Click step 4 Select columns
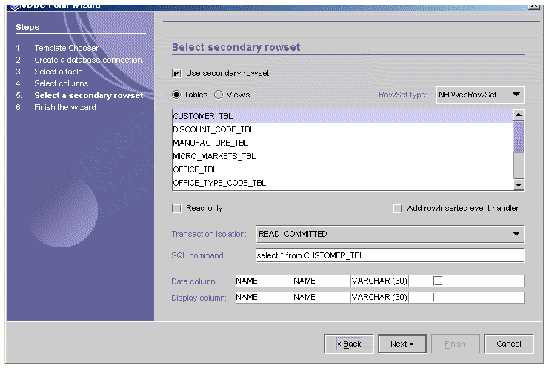Image resolution: width=549 pixels, height=368 pixels. [61, 83]
